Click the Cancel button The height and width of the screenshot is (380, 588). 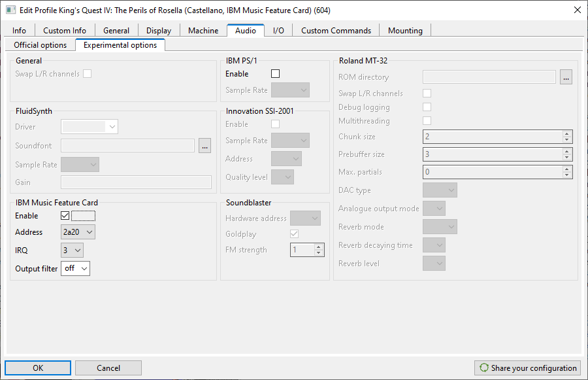click(108, 368)
